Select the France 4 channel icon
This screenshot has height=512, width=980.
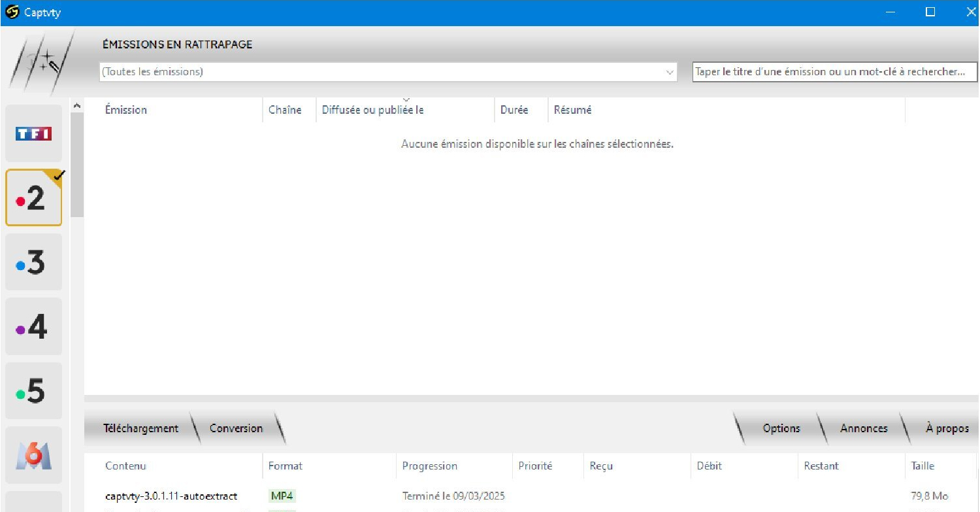click(33, 326)
